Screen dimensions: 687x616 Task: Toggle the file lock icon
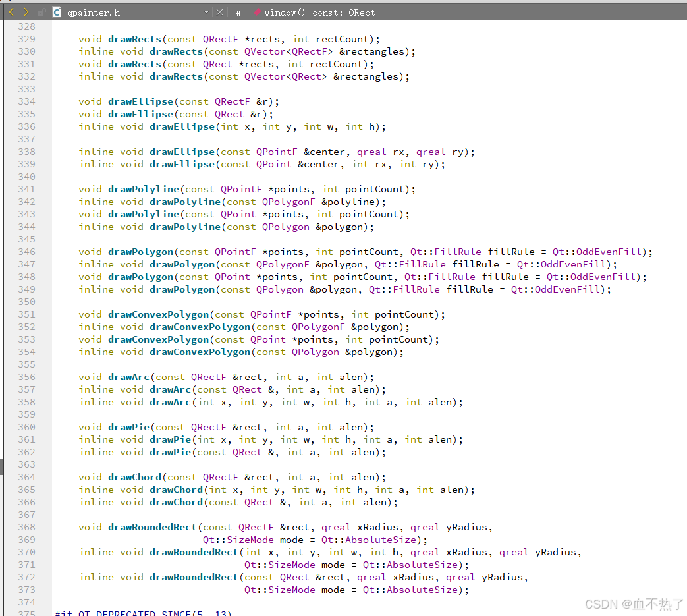[x=41, y=13]
